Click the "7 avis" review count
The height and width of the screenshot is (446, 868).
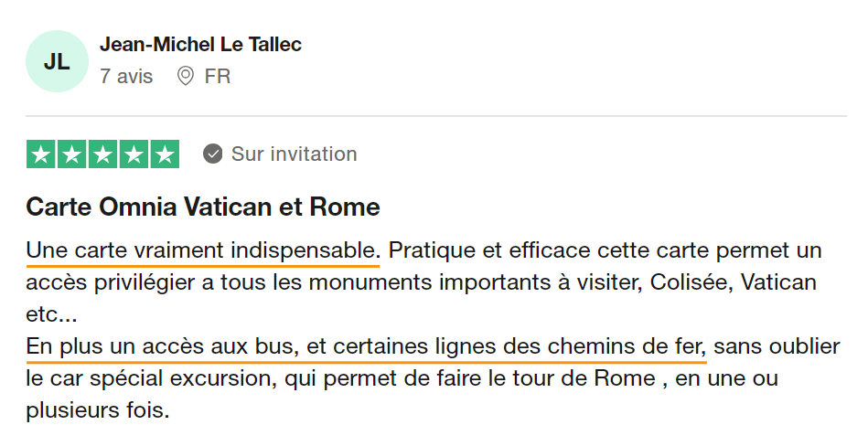pyautogui.click(x=126, y=76)
